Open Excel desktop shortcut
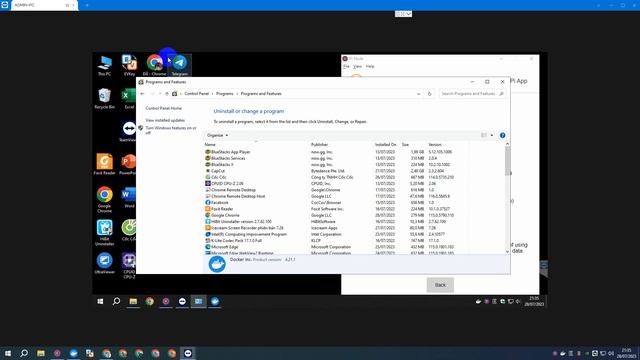 pos(129,98)
